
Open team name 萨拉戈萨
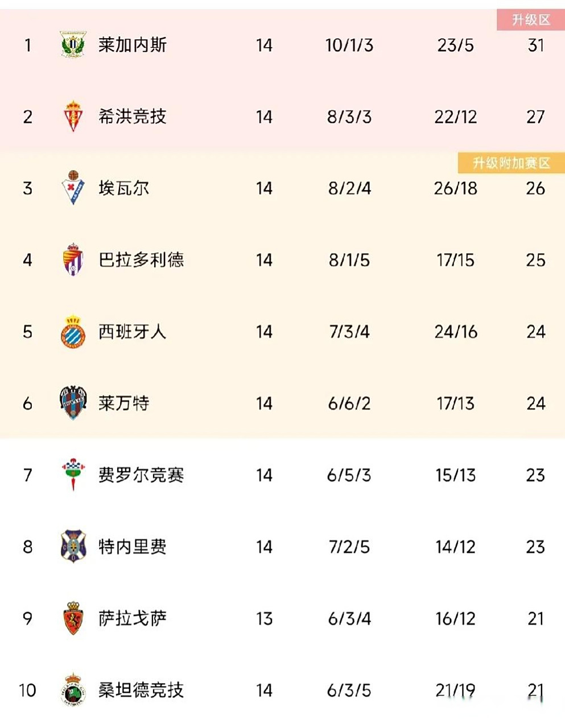point(132,618)
